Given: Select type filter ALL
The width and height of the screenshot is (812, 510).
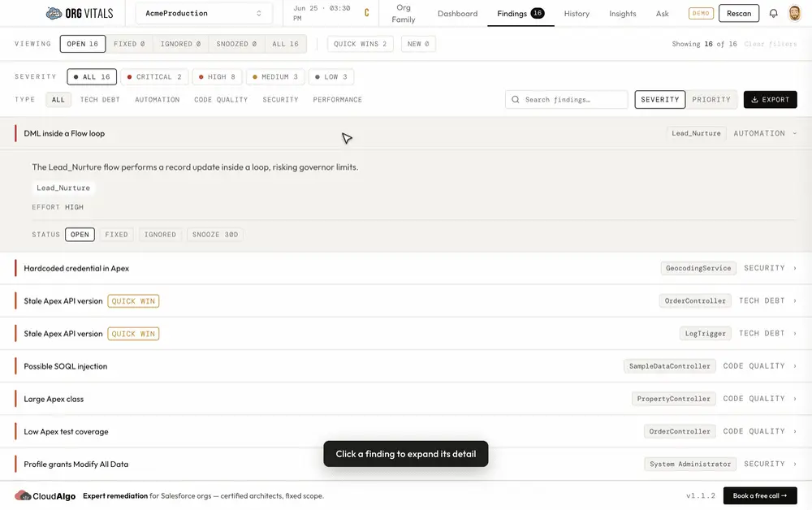Looking at the screenshot, I should pos(58,99).
